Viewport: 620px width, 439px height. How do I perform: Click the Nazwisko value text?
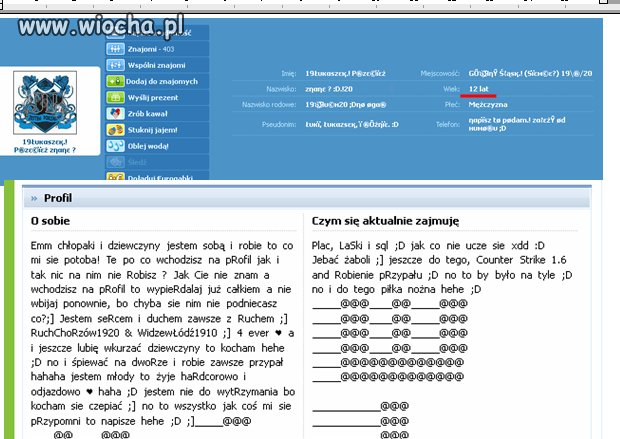[x=329, y=89]
